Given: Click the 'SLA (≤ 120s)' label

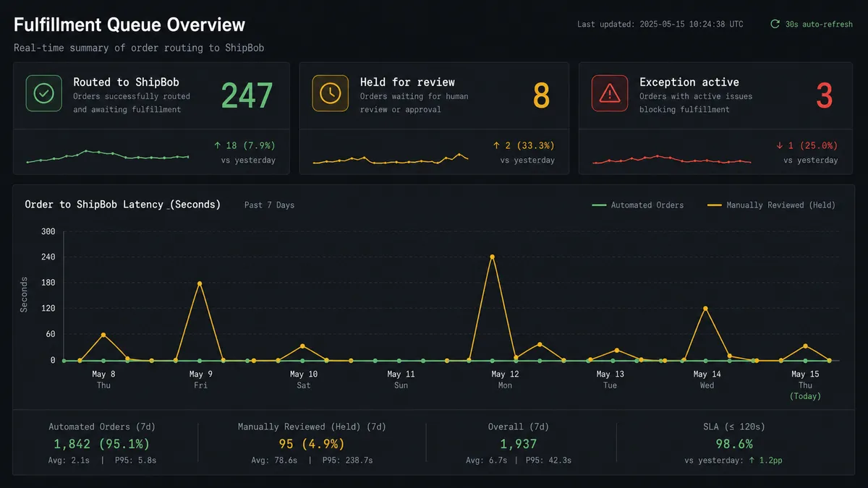Looking at the screenshot, I should 733,427.
